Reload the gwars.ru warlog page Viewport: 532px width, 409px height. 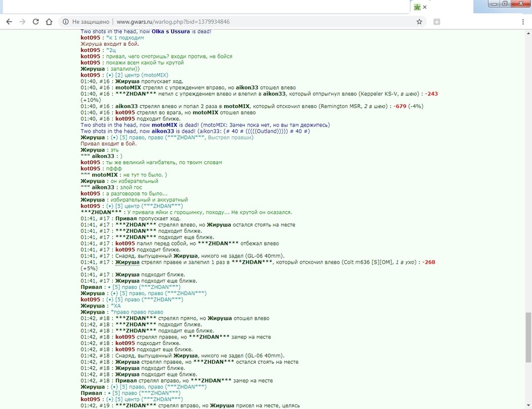click(x=35, y=22)
